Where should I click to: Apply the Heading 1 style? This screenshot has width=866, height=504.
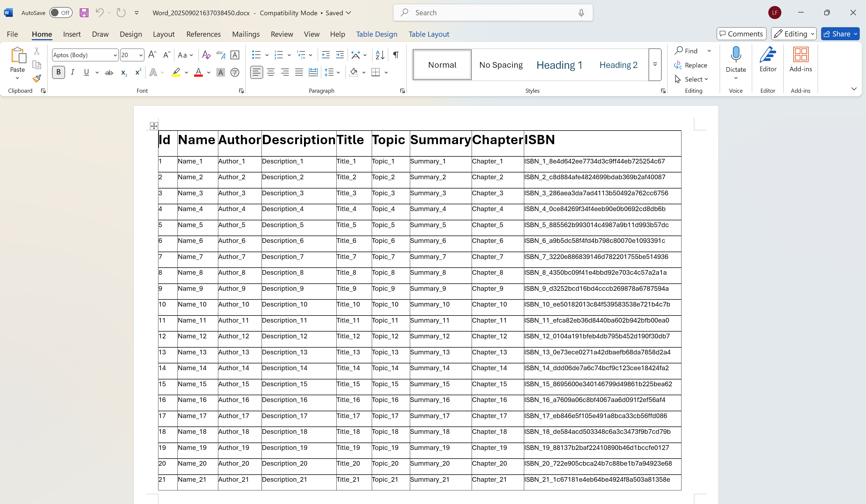click(559, 65)
